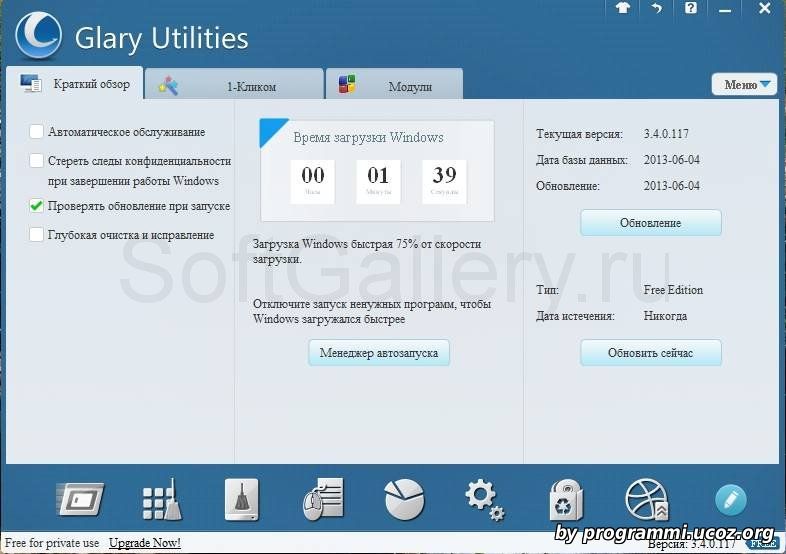The image size is (786, 554).
Task: Open the mouse and document context menu icon
Action: pos(322,499)
